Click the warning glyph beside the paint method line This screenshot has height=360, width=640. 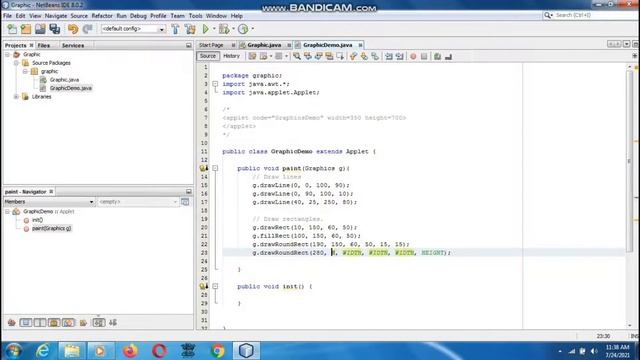(203, 168)
